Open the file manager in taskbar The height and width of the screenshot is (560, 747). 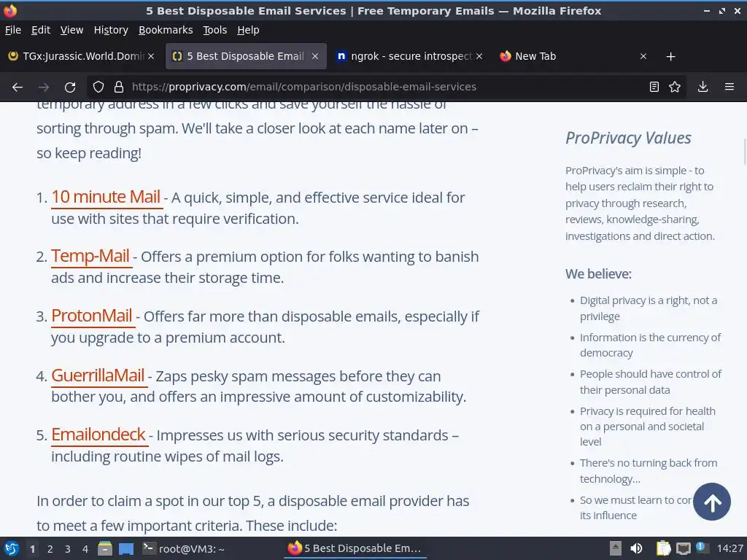pyautogui.click(x=105, y=548)
